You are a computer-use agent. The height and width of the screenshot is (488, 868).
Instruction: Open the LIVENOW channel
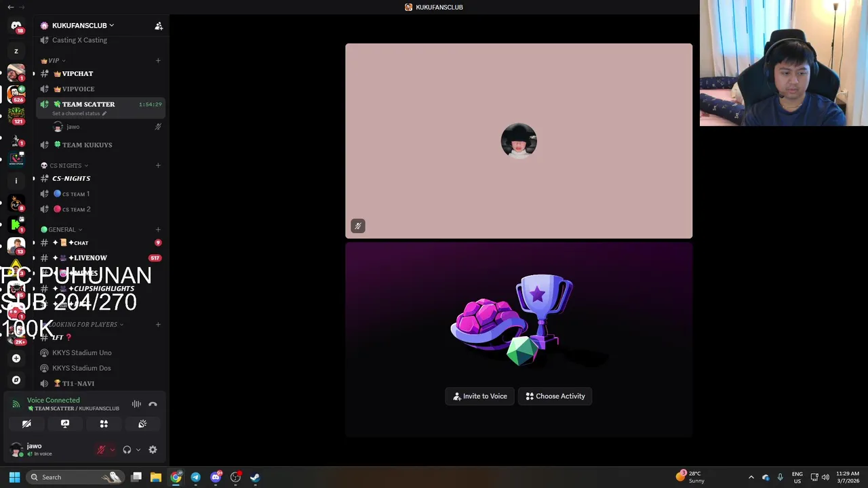click(x=100, y=258)
